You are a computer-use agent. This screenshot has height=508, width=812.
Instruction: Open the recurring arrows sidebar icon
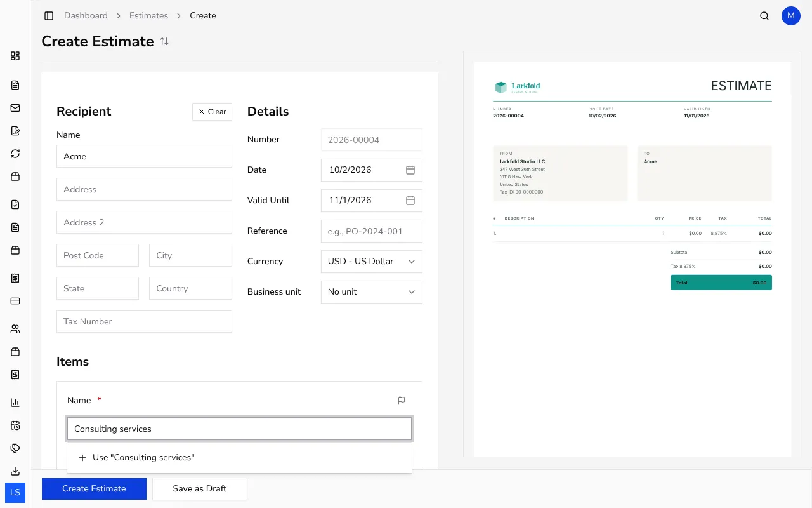tap(15, 154)
